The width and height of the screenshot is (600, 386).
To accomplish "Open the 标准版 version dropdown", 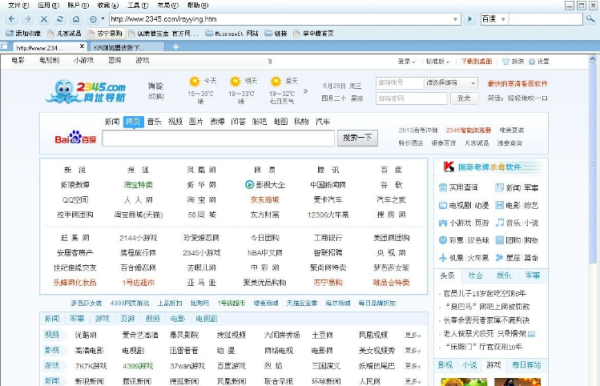I will 438,61.
